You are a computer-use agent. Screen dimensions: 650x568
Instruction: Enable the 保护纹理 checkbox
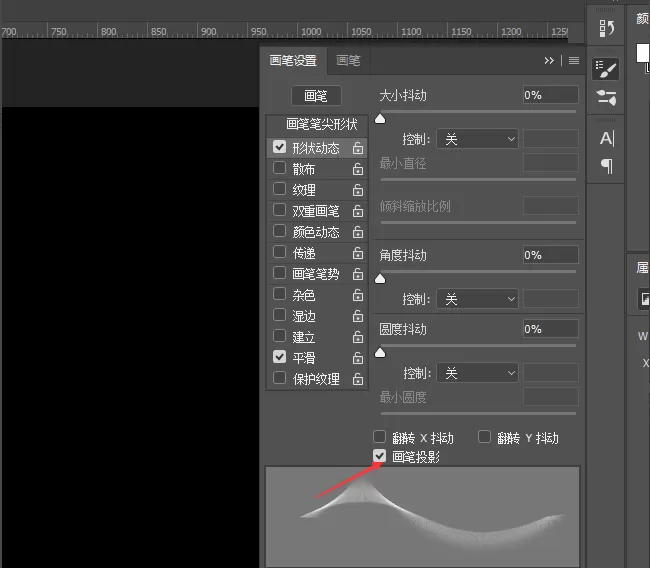(279, 378)
